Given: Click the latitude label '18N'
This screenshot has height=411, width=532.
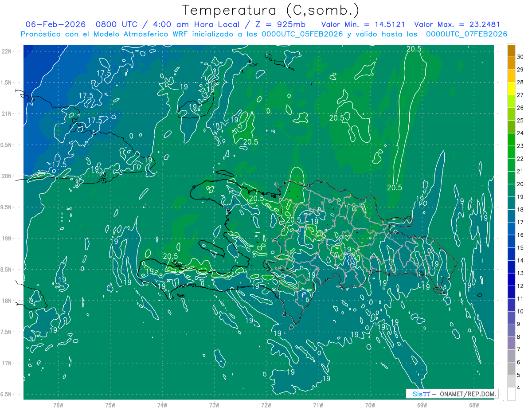Looking at the screenshot, I should point(7,301).
